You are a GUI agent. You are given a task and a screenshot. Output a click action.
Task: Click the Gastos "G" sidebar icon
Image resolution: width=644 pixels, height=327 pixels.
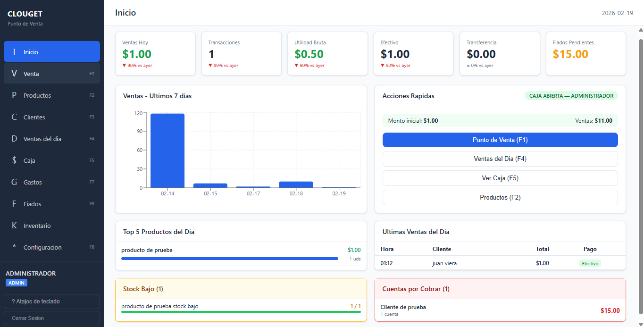(x=14, y=182)
